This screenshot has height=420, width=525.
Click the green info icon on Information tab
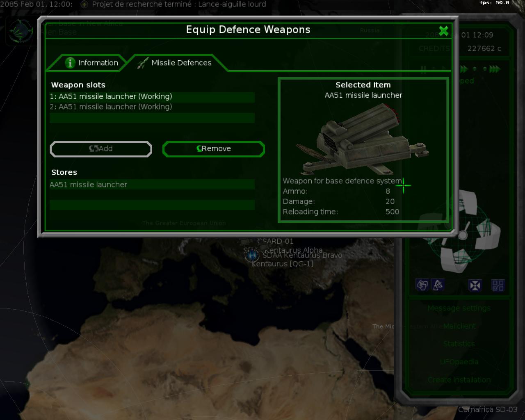click(x=70, y=63)
